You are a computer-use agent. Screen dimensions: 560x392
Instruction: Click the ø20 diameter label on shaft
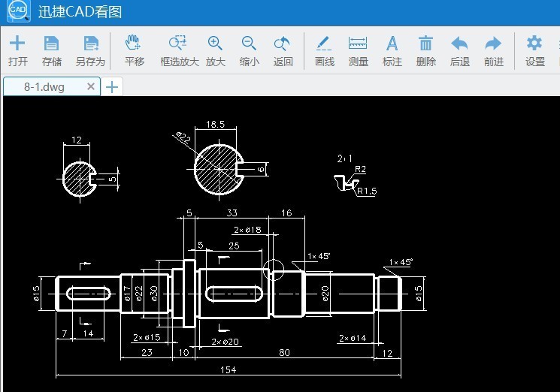pos(325,294)
